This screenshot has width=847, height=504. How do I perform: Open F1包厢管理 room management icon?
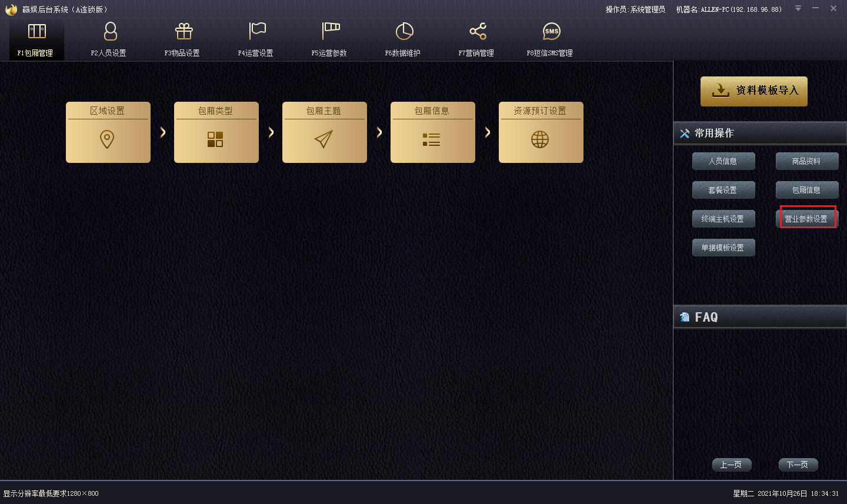pyautogui.click(x=36, y=31)
